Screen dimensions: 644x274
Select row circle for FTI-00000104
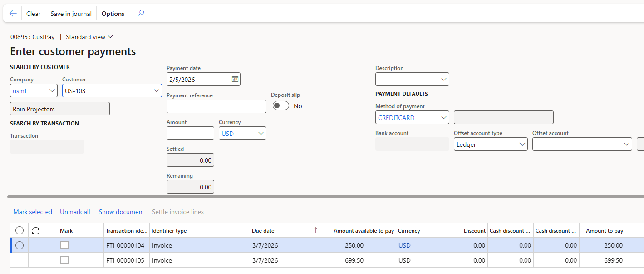(x=20, y=245)
